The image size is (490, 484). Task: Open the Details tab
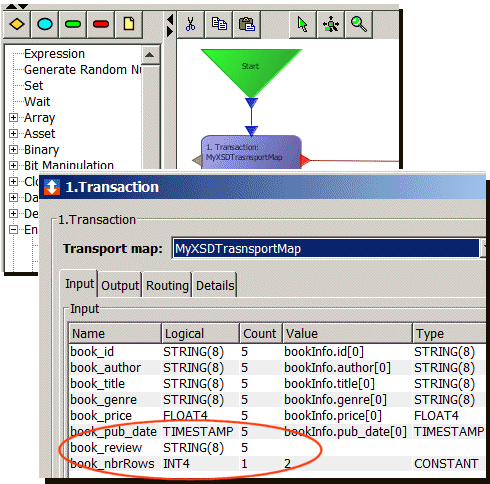[215, 285]
